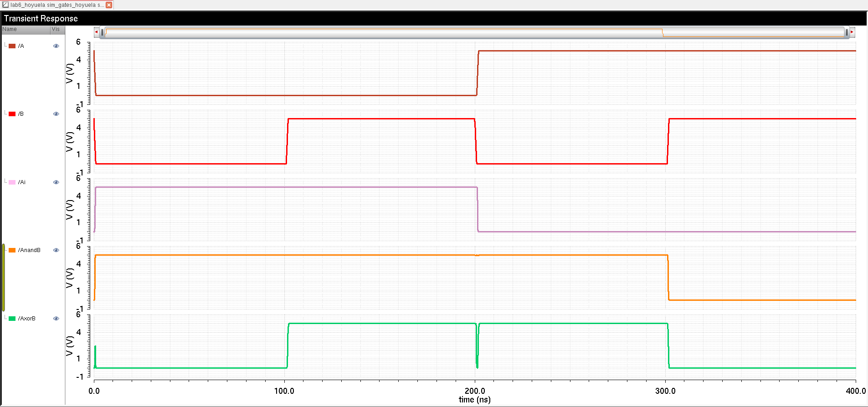Toggle visibility eye for signal /AnandB
Viewport: 868px width, 407px height.
pyautogui.click(x=56, y=250)
